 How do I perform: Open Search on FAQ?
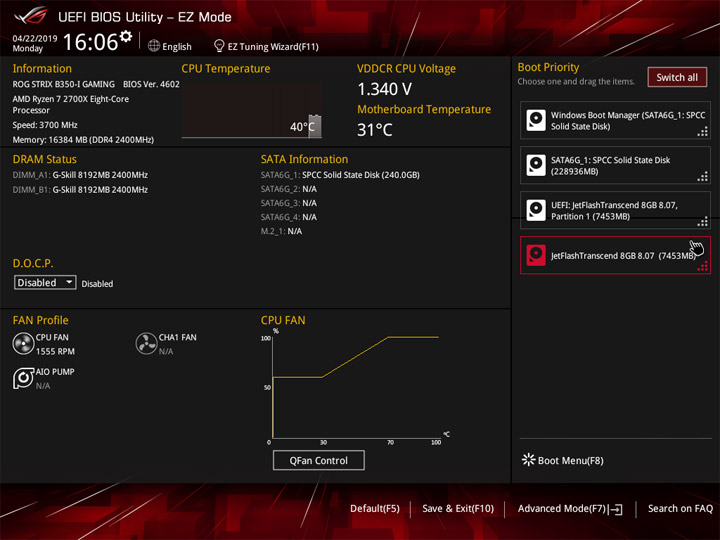pos(680,509)
